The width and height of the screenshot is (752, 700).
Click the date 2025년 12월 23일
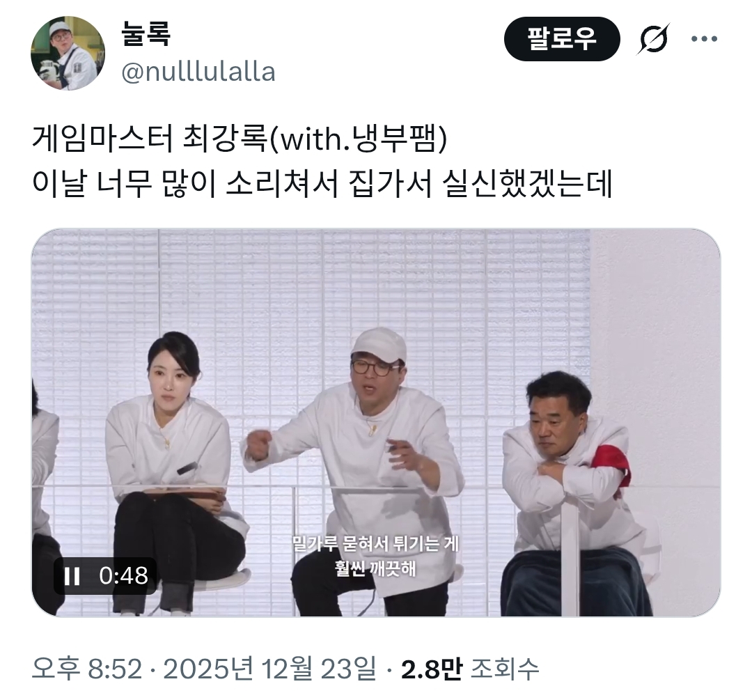coord(270,669)
